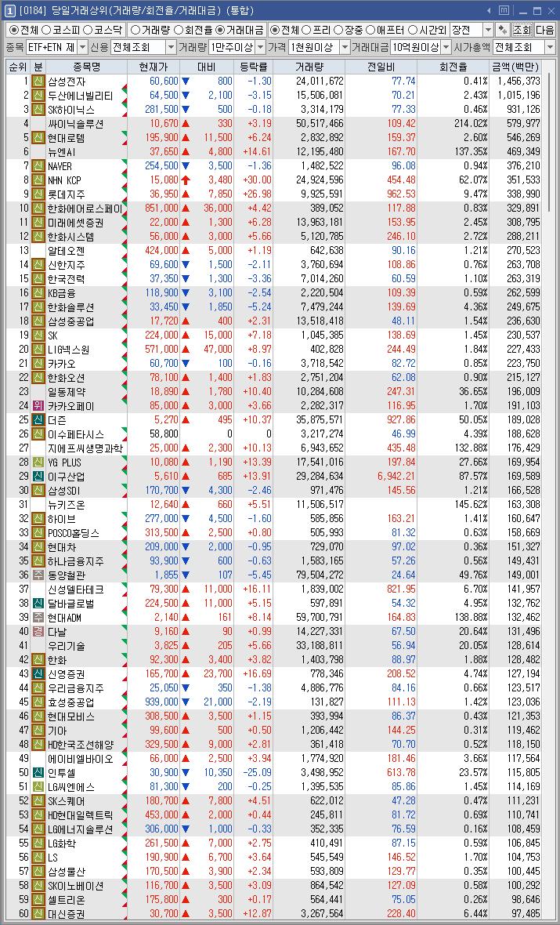Click the left arrow icon in the title bar
The width and height of the screenshot is (560, 925).
pos(489,11)
